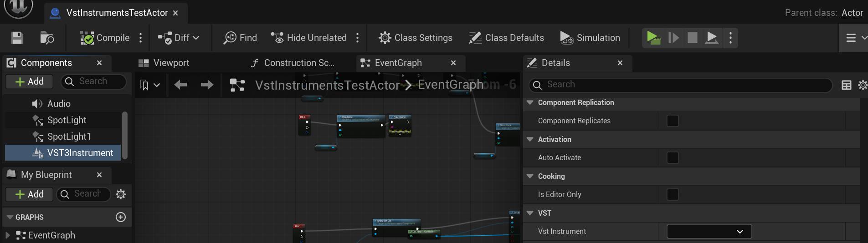The height and width of the screenshot is (243, 868).
Task: Toggle Is Editor Only checkbox
Action: click(673, 195)
